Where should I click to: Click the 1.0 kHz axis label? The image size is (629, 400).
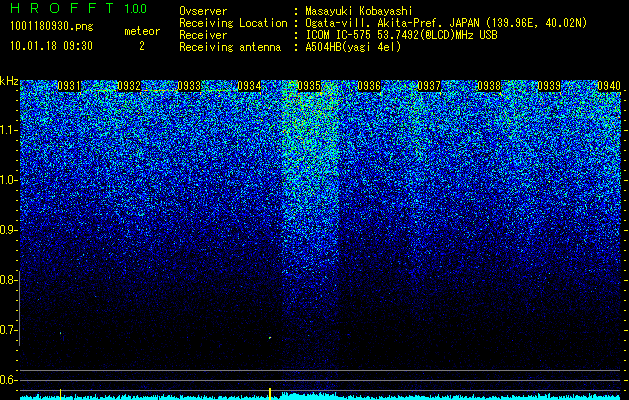click(8, 180)
